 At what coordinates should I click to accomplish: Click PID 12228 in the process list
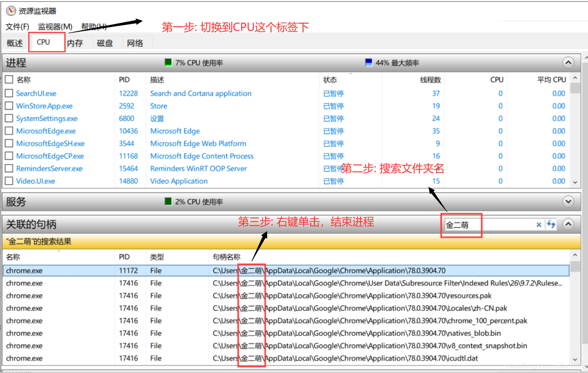(128, 93)
